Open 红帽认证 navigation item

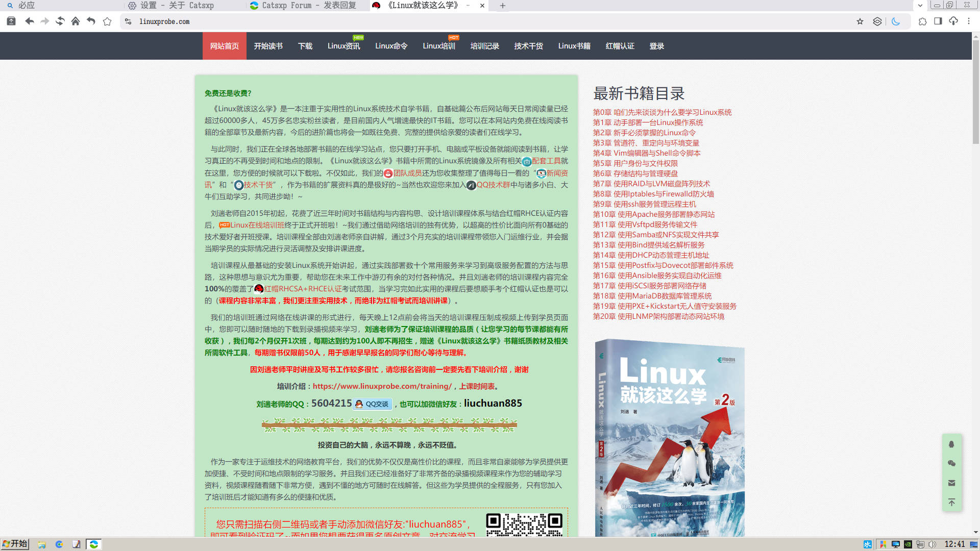620,46
